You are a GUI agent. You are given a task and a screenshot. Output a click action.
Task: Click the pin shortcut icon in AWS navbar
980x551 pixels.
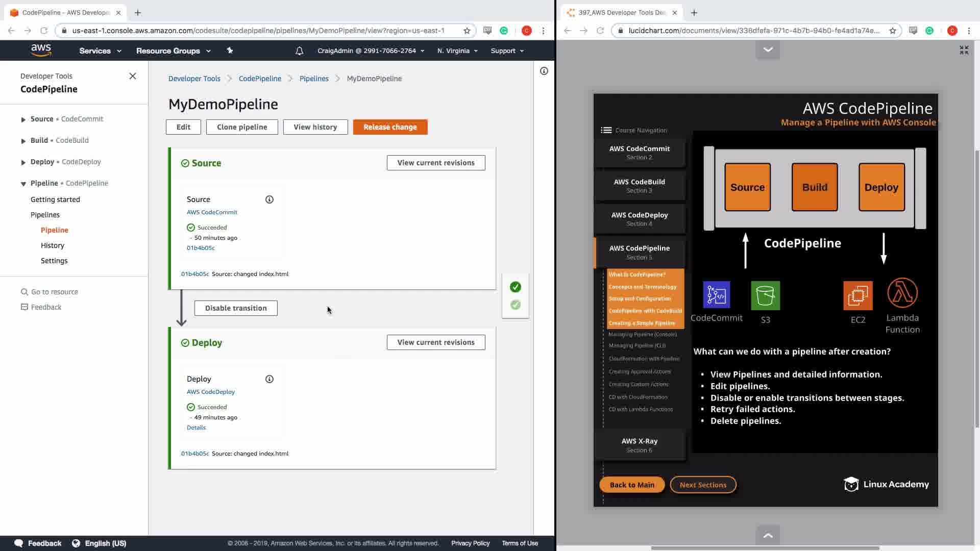click(230, 51)
